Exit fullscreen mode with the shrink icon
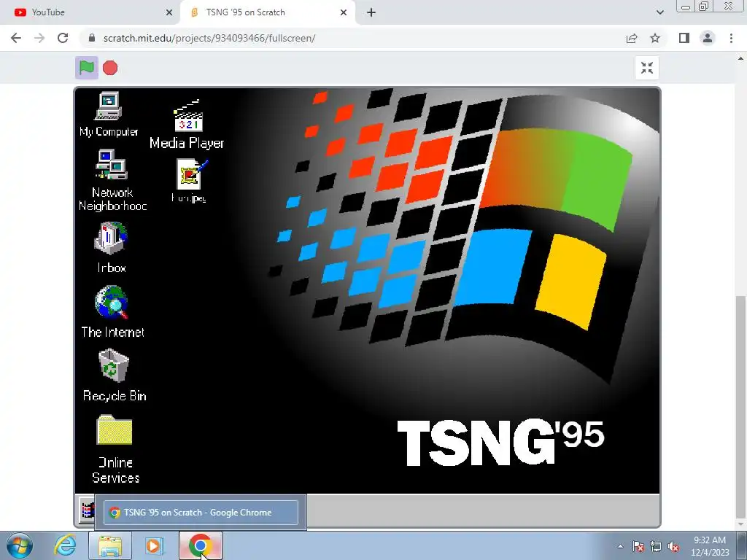This screenshot has width=747, height=560. [x=647, y=68]
